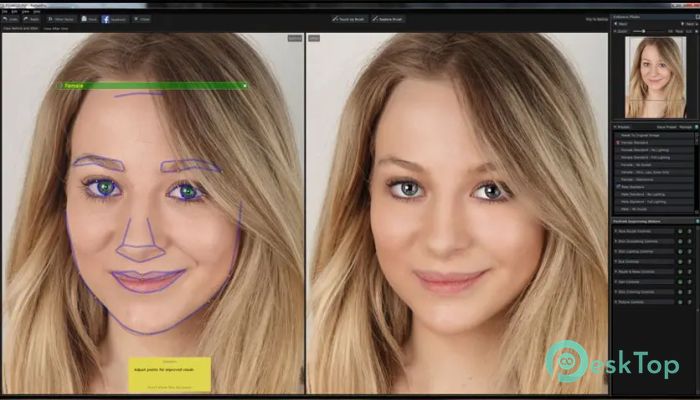Toggle Hair Controls on/off
The height and width of the screenshot is (400, 700).
pyautogui.click(x=680, y=282)
